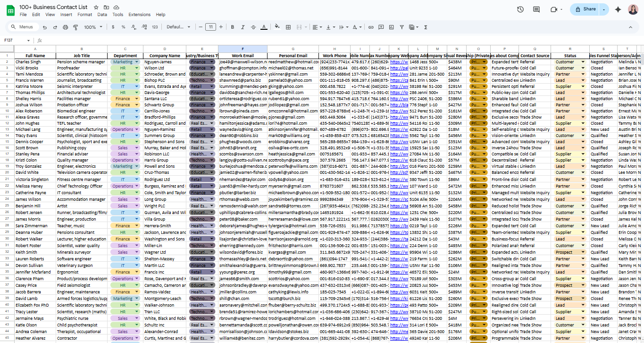Search the Menus box
Viewport: 644px width, 343px height.
pos(23,27)
